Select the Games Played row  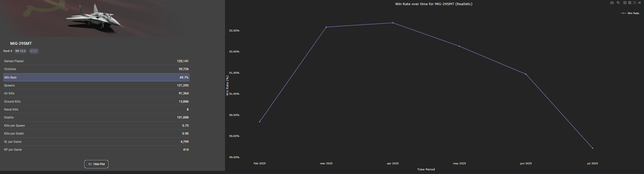96,61
